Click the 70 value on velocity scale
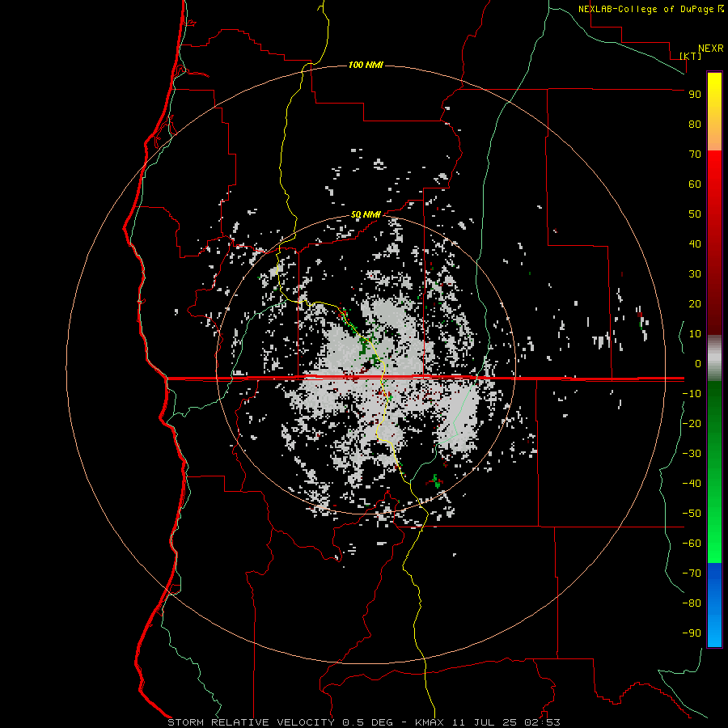 [695, 154]
